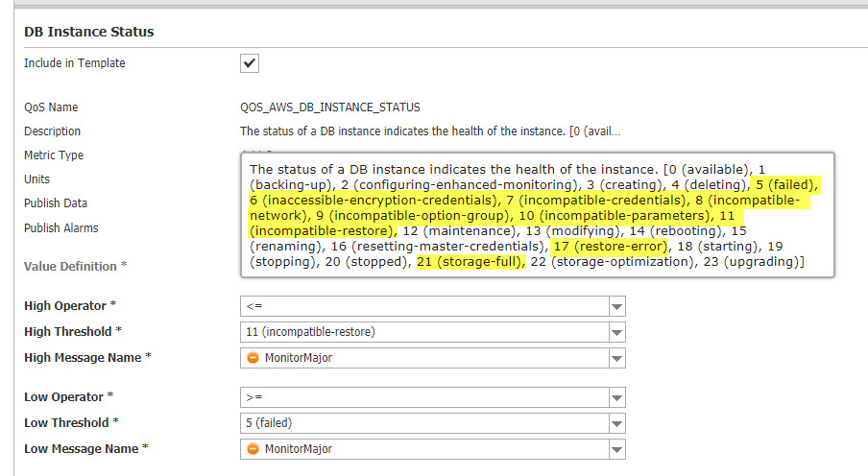Click the High Operator label
The width and height of the screenshot is (868, 476).
tap(70, 305)
